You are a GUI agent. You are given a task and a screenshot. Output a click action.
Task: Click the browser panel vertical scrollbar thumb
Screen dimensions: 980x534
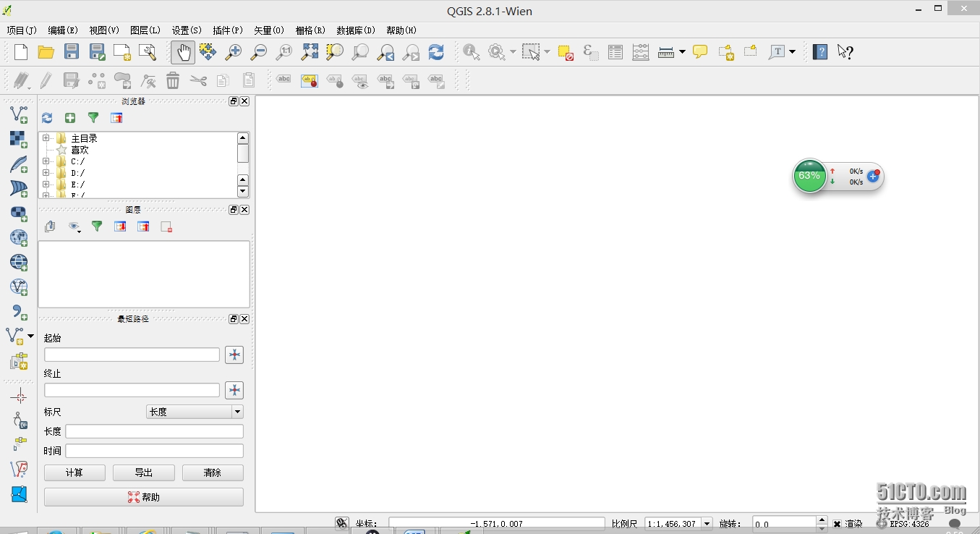[x=243, y=153]
